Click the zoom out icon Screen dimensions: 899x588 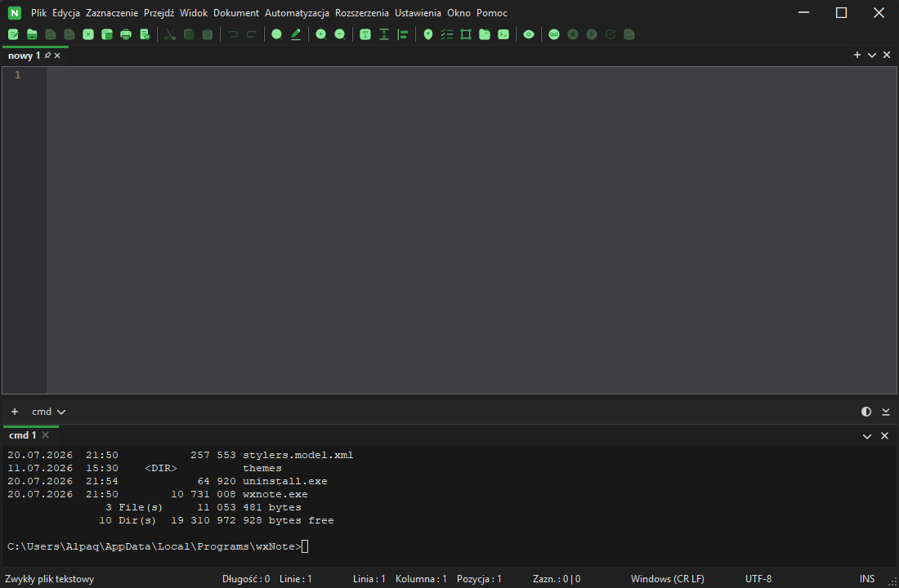coord(340,34)
